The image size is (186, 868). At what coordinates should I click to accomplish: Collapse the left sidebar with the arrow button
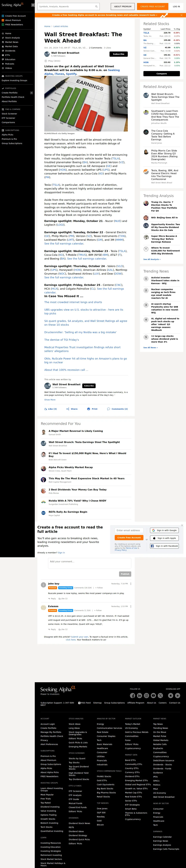pyautogui.click(x=33, y=5)
